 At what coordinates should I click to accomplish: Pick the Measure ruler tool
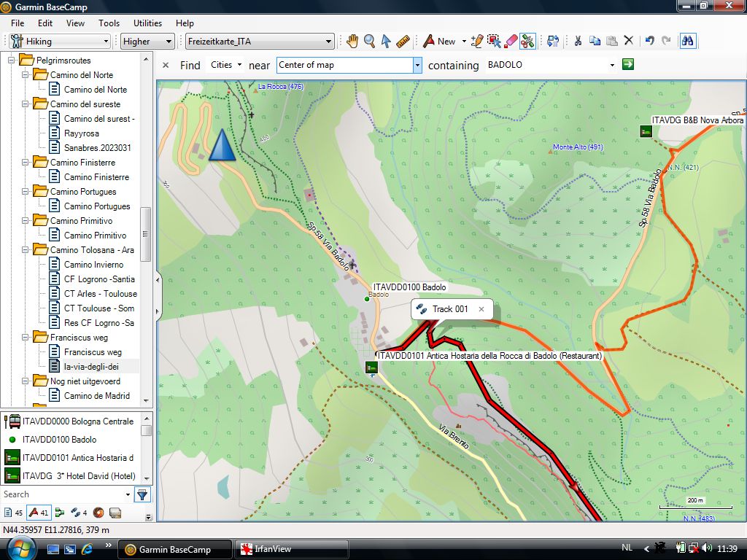pyautogui.click(x=403, y=42)
